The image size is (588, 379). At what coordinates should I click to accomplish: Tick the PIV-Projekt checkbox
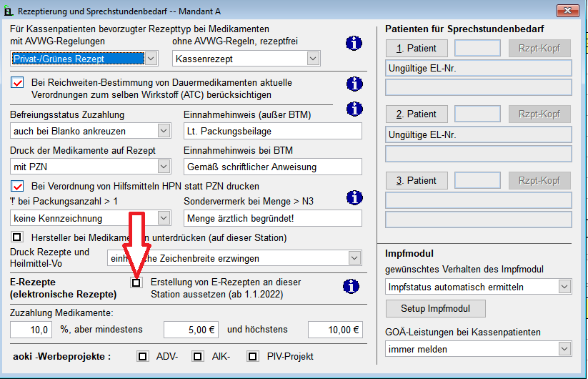(x=253, y=356)
